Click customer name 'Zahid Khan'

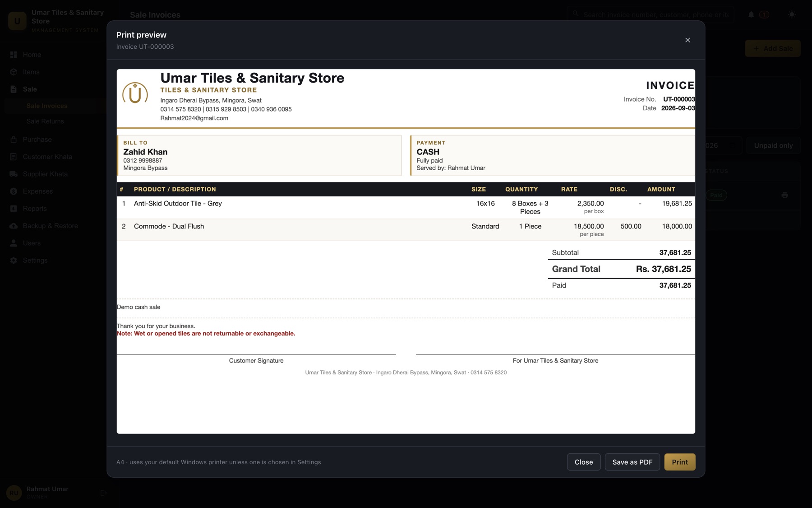pyautogui.click(x=145, y=152)
